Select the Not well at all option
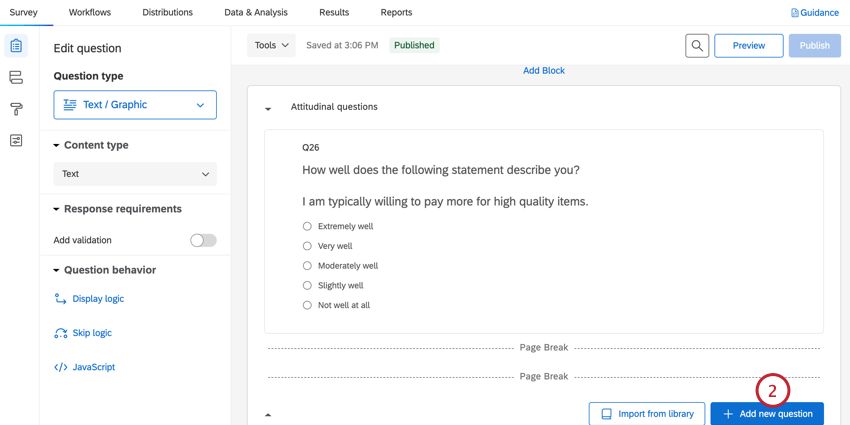Viewport: 850px width, 425px height. click(x=307, y=305)
